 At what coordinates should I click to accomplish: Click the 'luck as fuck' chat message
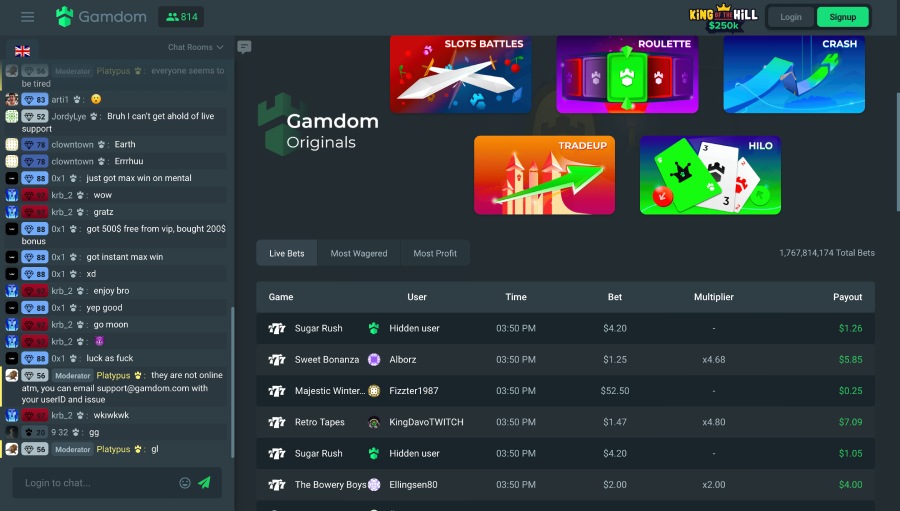pos(110,358)
